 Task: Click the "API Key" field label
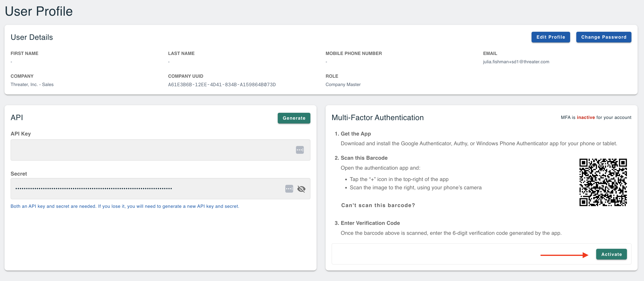pyautogui.click(x=21, y=134)
